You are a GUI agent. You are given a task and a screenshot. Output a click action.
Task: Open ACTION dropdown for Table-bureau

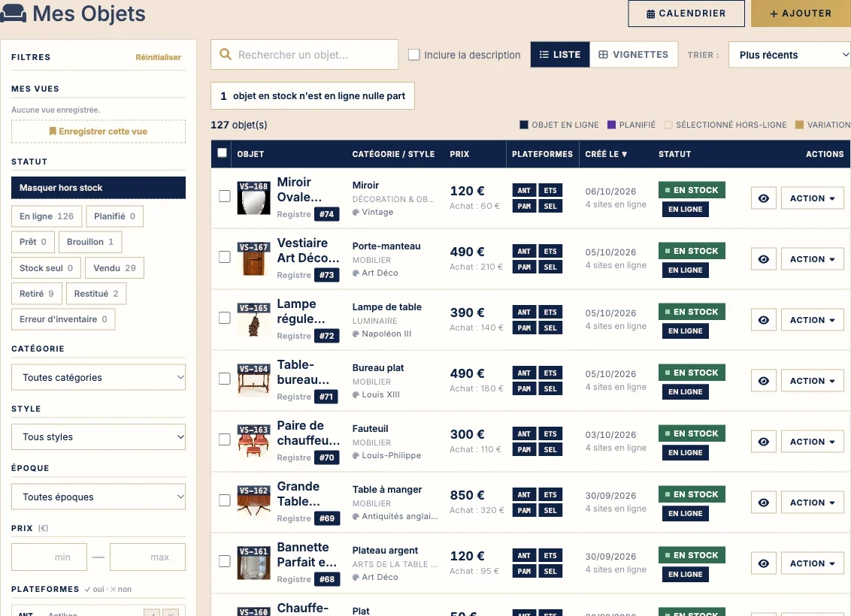click(x=812, y=381)
